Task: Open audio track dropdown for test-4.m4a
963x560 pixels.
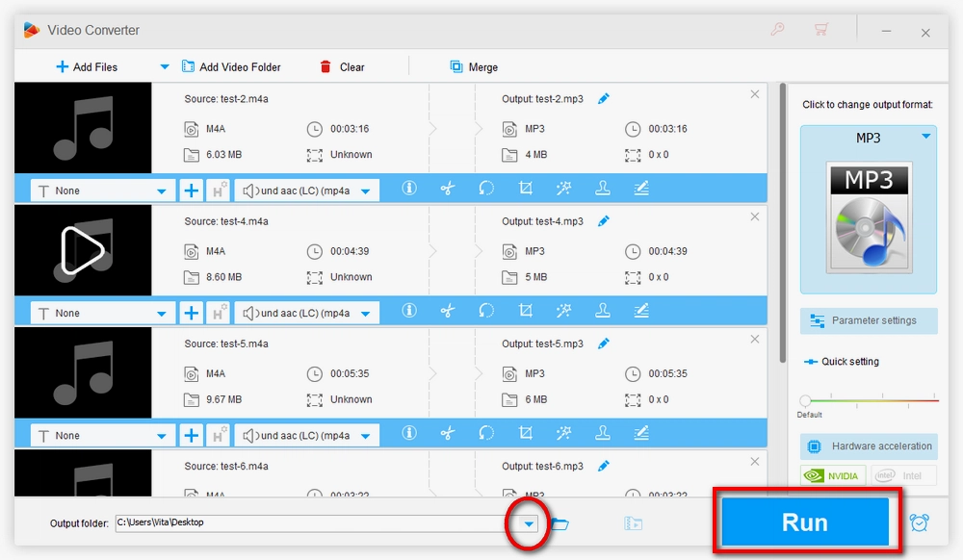Action: tap(307, 314)
